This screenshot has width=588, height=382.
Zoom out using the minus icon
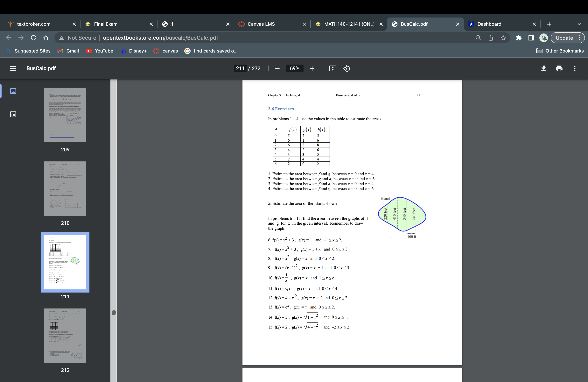coord(277,68)
